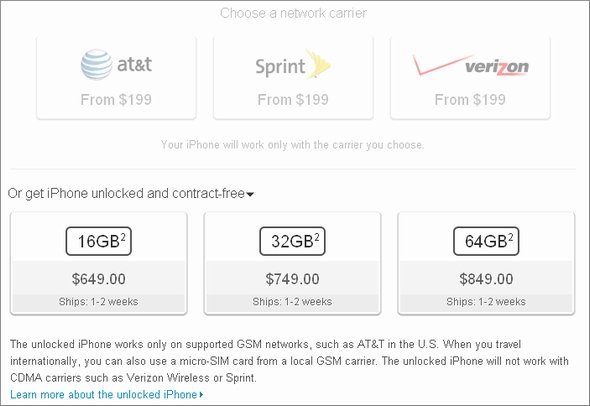This screenshot has height=406, width=590.
Task: Choose the $649.00 unlocked price
Action: (99, 279)
